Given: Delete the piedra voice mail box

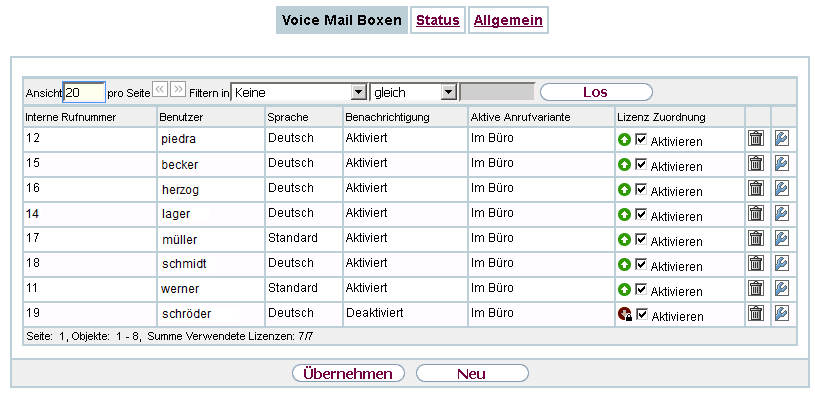Looking at the screenshot, I should [x=755, y=138].
